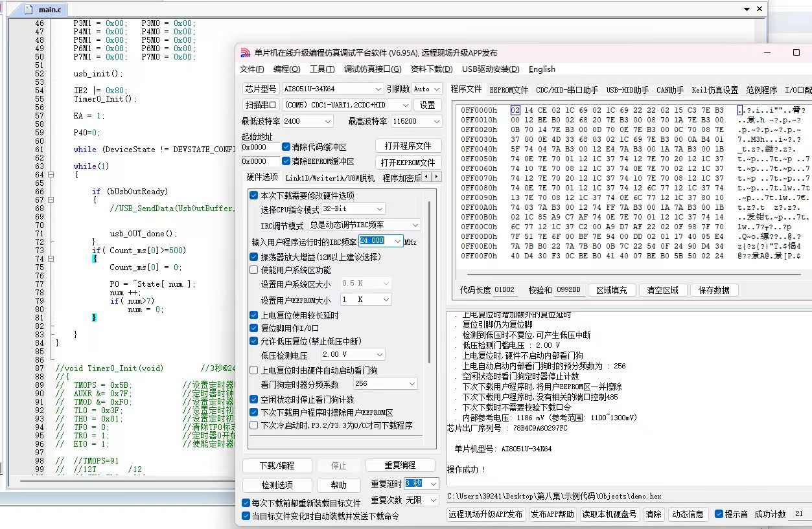The image size is (812, 529).
Task: Enable 使能用户系统区功能 checkbox
Action: click(x=253, y=270)
